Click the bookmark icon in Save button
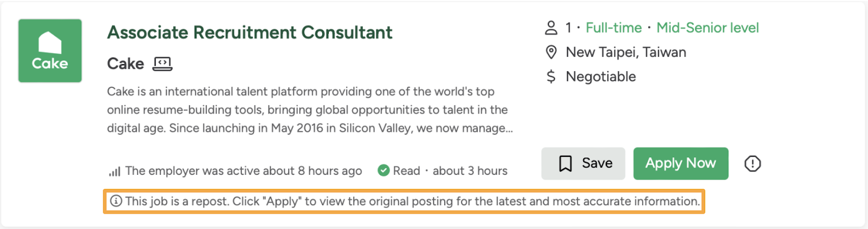The image size is (868, 229). (565, 163)
